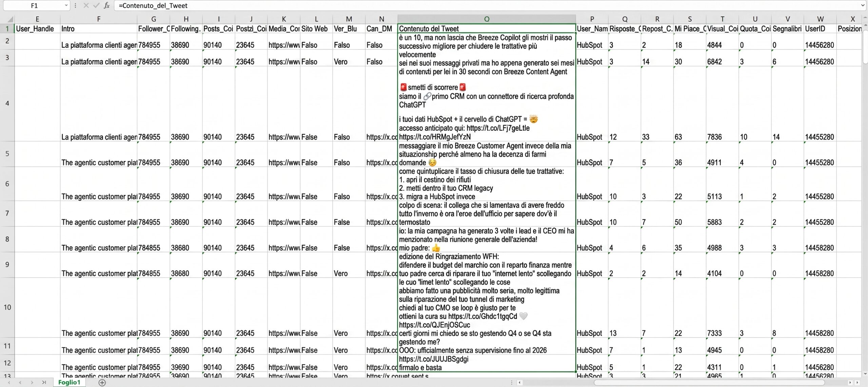Click Following value 39690 in row 12
Image resolution: width=868 pixels, height=387 pixels.
click(x=186, y=363)
